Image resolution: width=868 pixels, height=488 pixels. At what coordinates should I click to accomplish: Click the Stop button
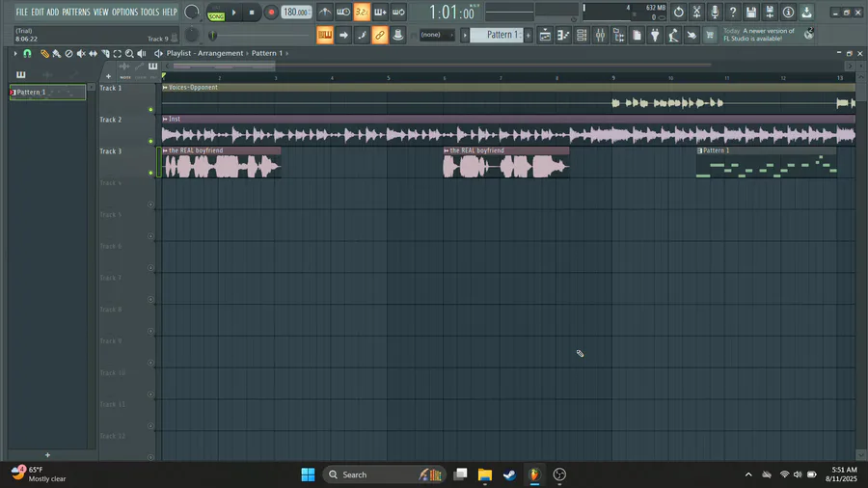click(252, 13)
